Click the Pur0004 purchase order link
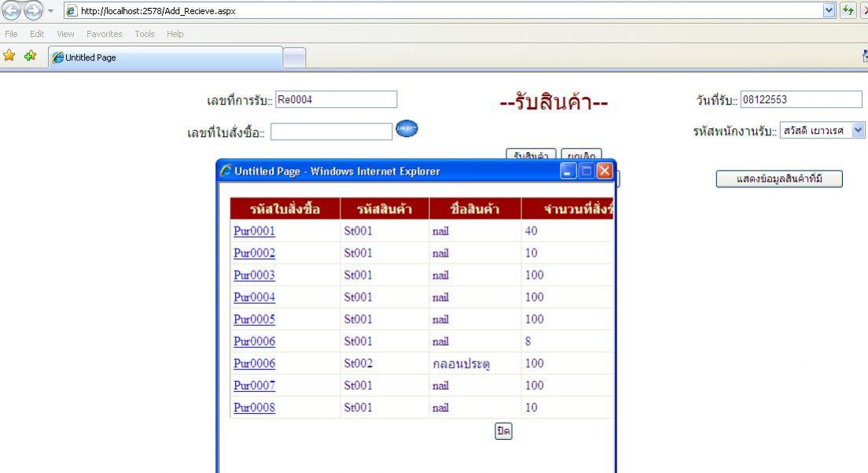 [x=254, y=297]
